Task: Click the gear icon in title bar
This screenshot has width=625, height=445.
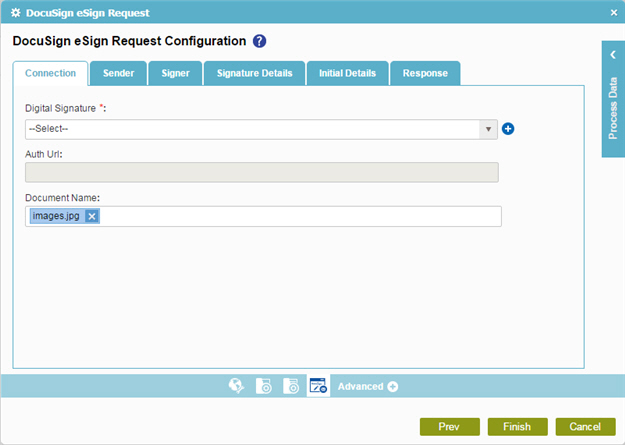Action: pyautogui.click(x=16, y=13)
